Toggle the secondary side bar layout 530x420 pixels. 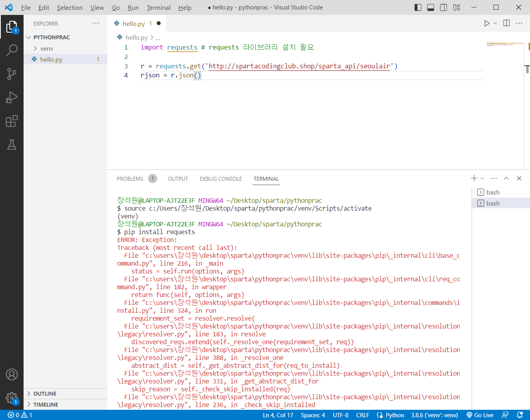[x=444, y=7]
